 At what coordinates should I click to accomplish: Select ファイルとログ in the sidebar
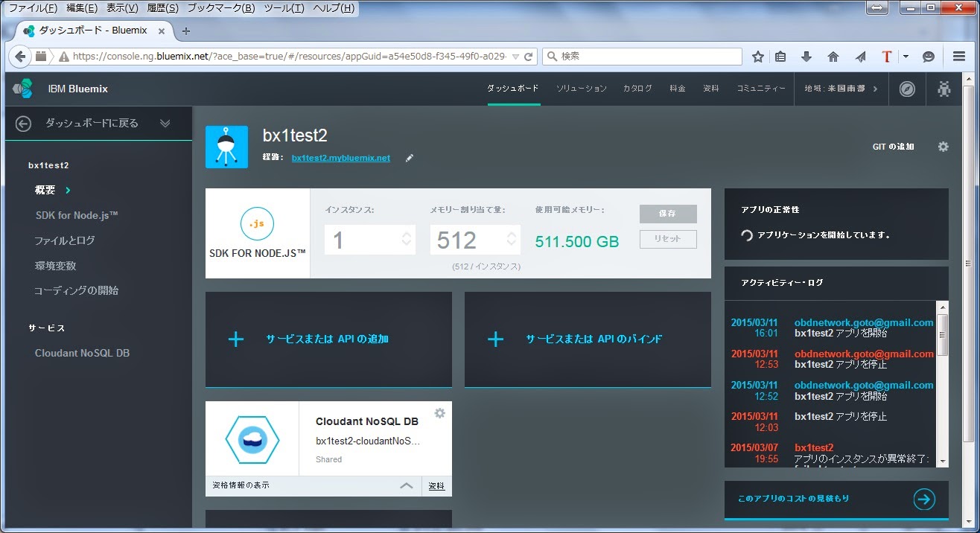[x=64, y=240]
